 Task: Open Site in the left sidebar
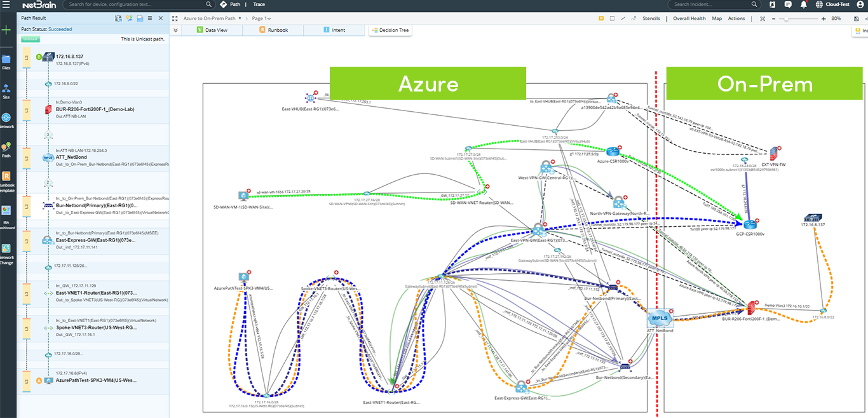pos(6,91)
